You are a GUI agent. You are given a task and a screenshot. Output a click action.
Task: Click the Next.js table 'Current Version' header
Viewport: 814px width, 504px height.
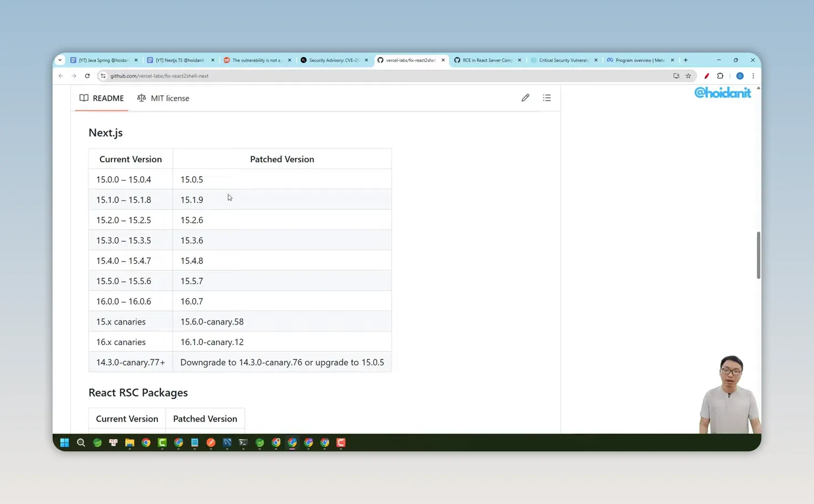click(131, 159)
